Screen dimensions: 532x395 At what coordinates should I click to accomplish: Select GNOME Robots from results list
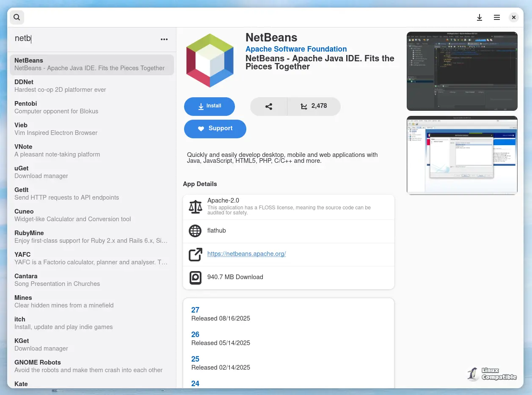tap(91, 366)
